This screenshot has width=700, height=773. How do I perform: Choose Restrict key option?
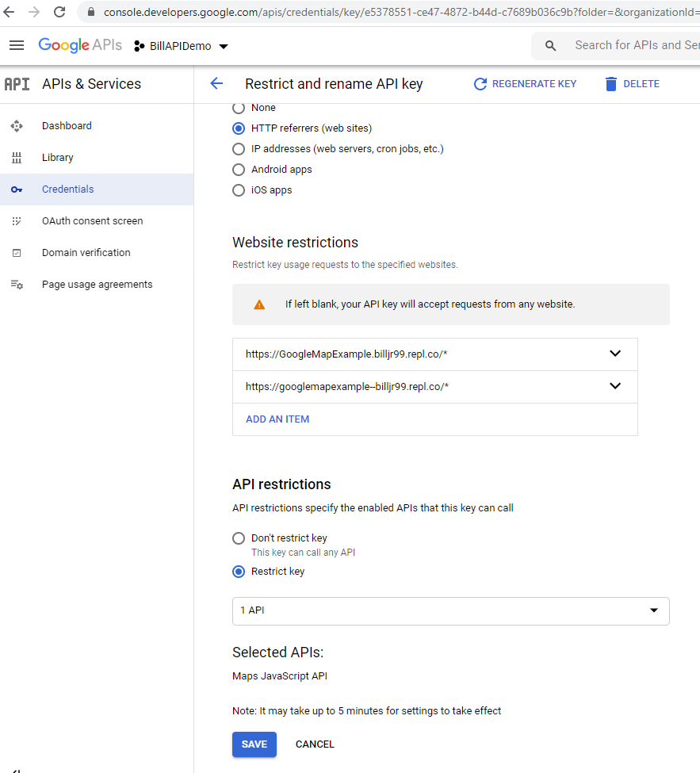[x=239, y=572]
